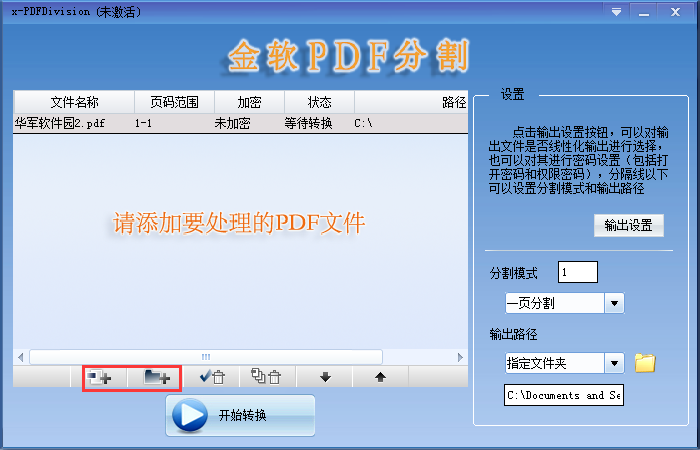Clear all files with the stacked trash icon

pyautogui.click(x=267, y=377)
